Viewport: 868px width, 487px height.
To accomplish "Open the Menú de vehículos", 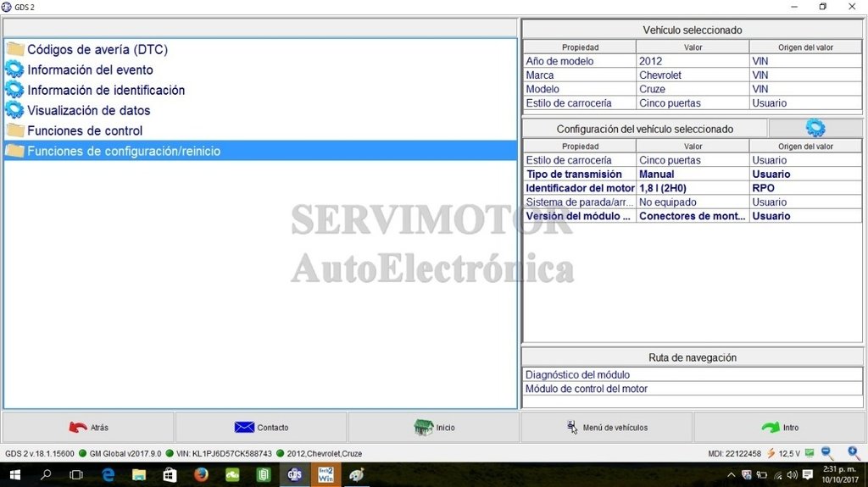I will 607,427.
